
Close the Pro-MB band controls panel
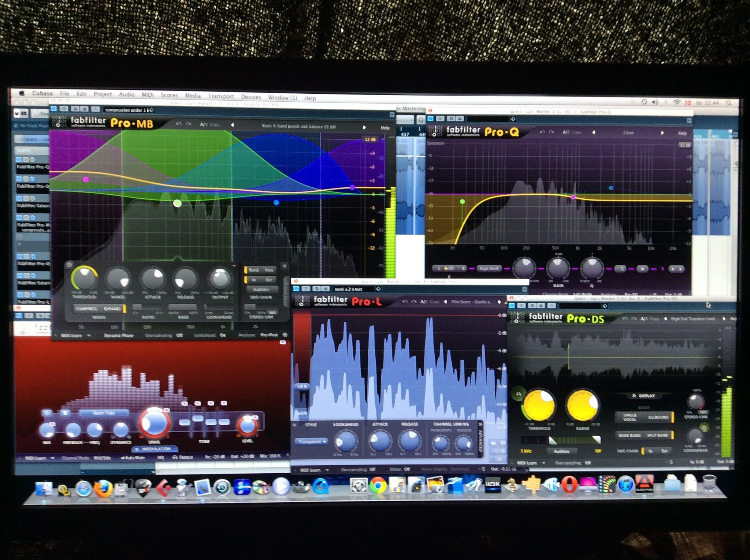[284, 266]
